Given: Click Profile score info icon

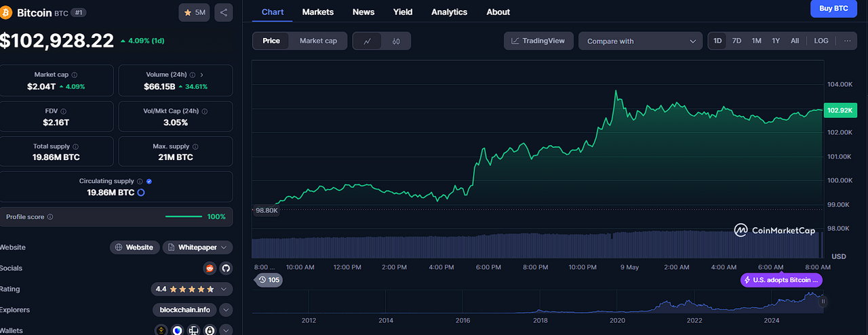Looking at the screenshot, I should pyautogui.click(x=50, y=217).
